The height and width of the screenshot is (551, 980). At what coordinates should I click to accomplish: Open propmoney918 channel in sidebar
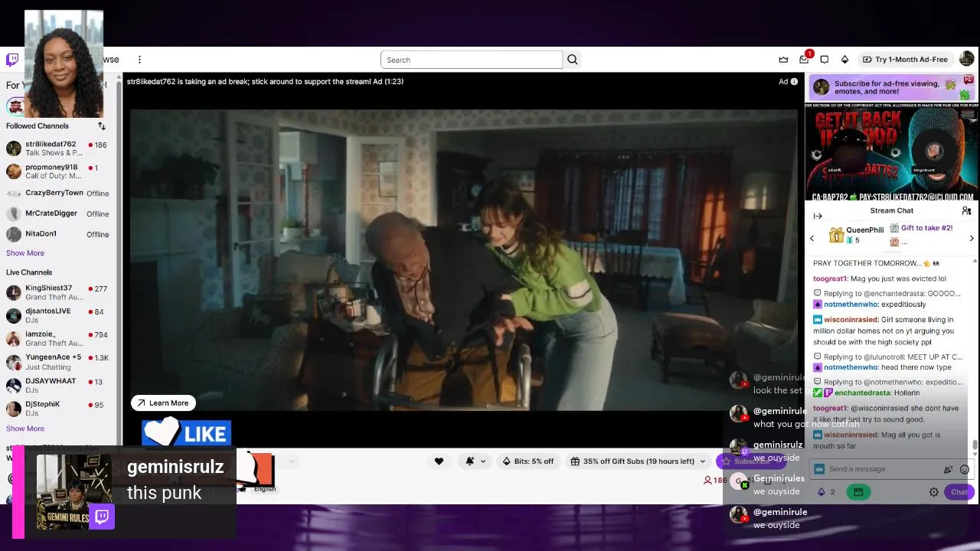[x=58, y=171]
